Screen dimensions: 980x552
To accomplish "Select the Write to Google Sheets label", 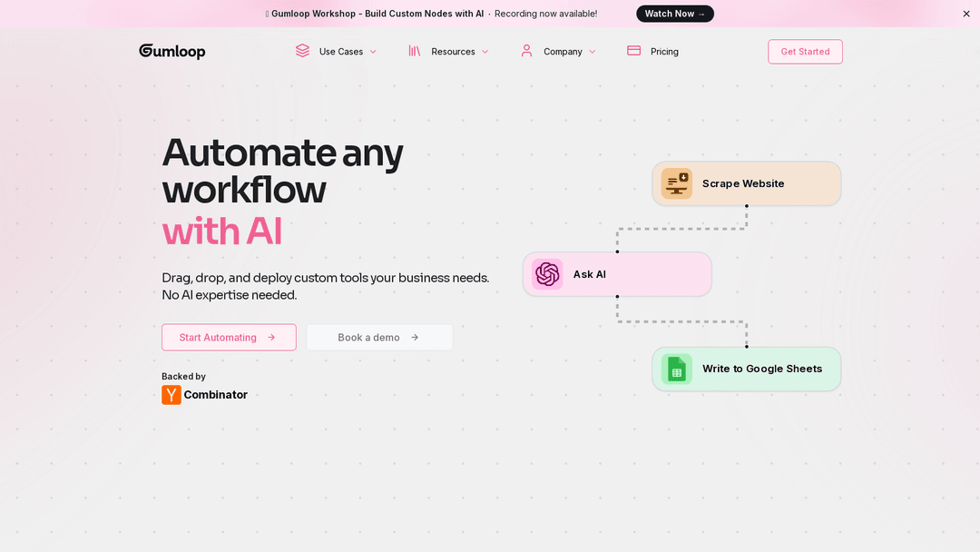I will (x=762, y=369).
